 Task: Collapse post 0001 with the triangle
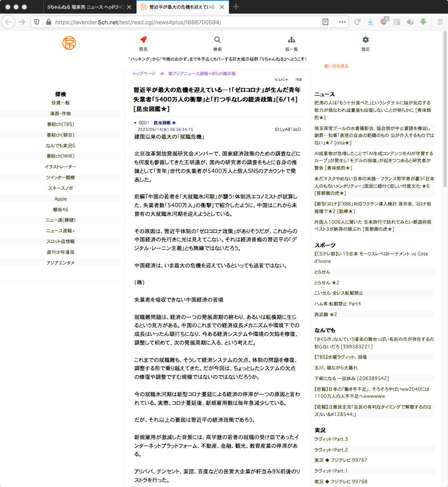tap(135, 123)
